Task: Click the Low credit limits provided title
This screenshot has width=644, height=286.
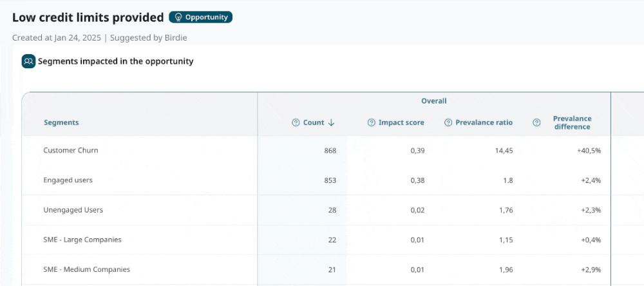Action: tap(88, 17)
